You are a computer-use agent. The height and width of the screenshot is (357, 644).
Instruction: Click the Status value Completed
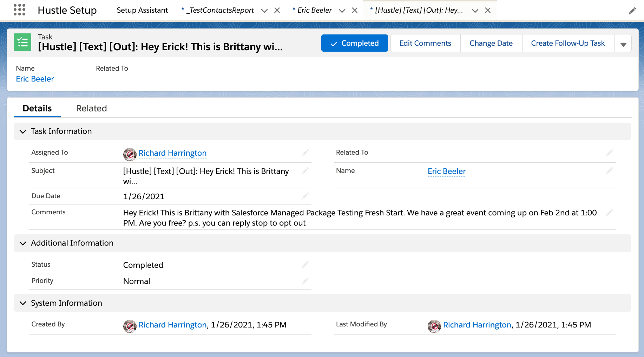point(143,265)
